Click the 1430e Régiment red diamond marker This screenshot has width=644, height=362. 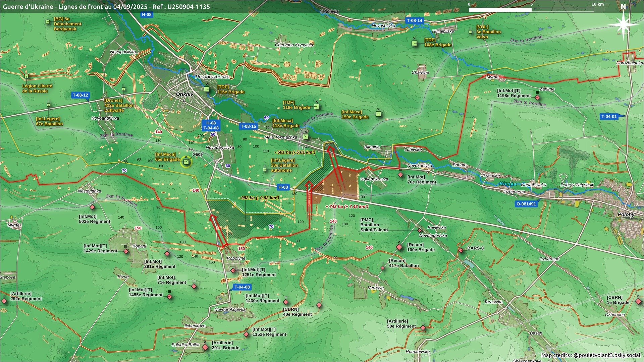pyautogui.click(x=286, y=302)
